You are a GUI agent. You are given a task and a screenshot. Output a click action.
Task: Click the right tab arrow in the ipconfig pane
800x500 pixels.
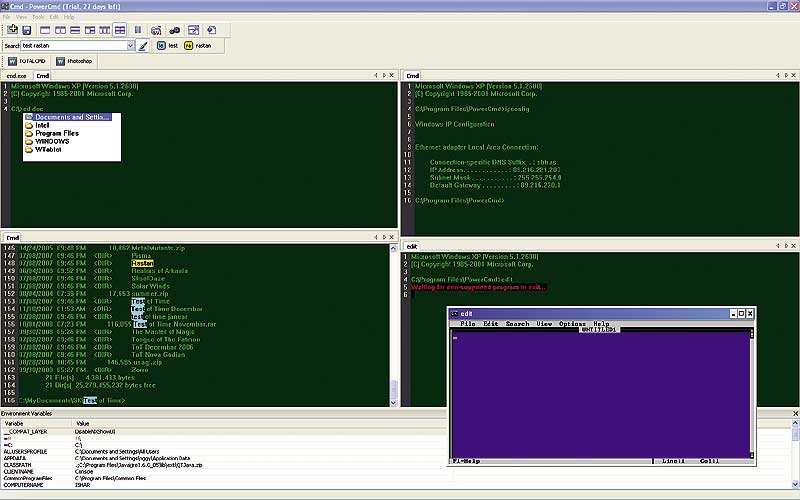click(786, 75)
